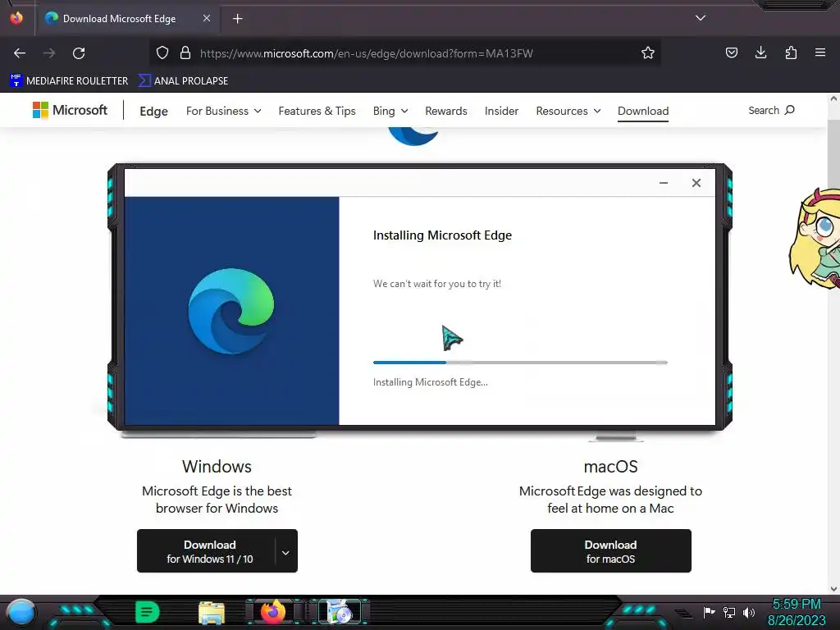Screen dimensions: 840x630
Task: Click the Microsoft logo
Action: tap(71, 111)
